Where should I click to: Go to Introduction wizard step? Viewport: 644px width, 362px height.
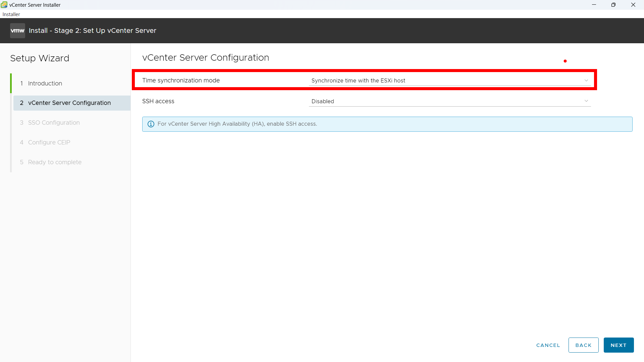pos(45,83)
